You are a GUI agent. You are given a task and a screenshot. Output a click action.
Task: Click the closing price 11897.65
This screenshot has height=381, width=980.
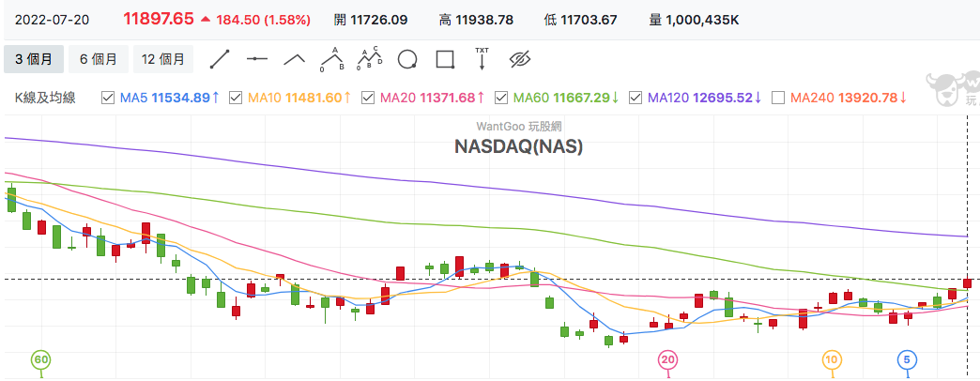coord(158,20)
